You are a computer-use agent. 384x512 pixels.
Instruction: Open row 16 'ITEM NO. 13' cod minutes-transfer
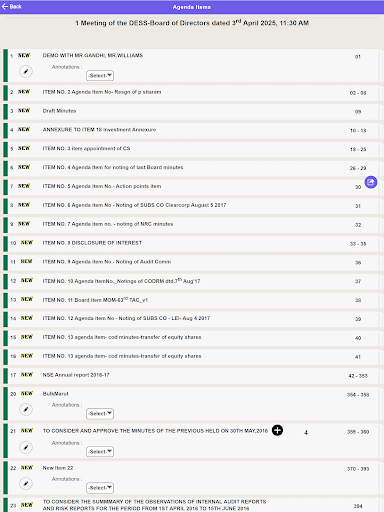[x=122, y=356]
